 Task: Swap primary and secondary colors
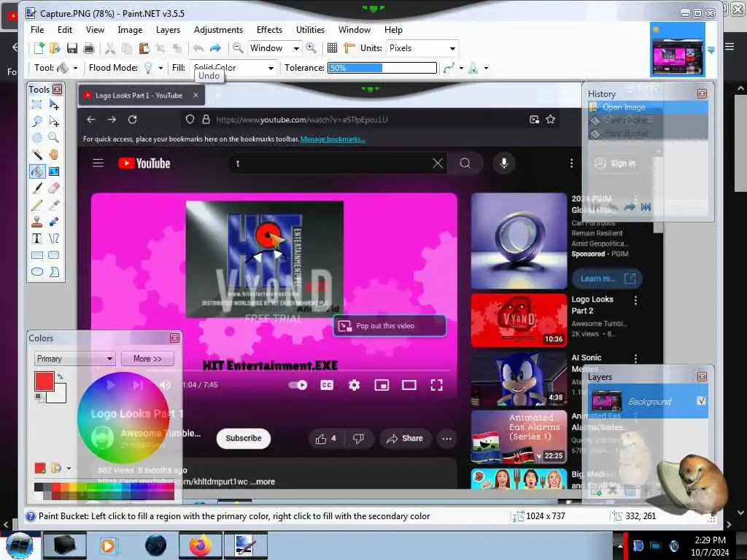click(x=60, y=376)
